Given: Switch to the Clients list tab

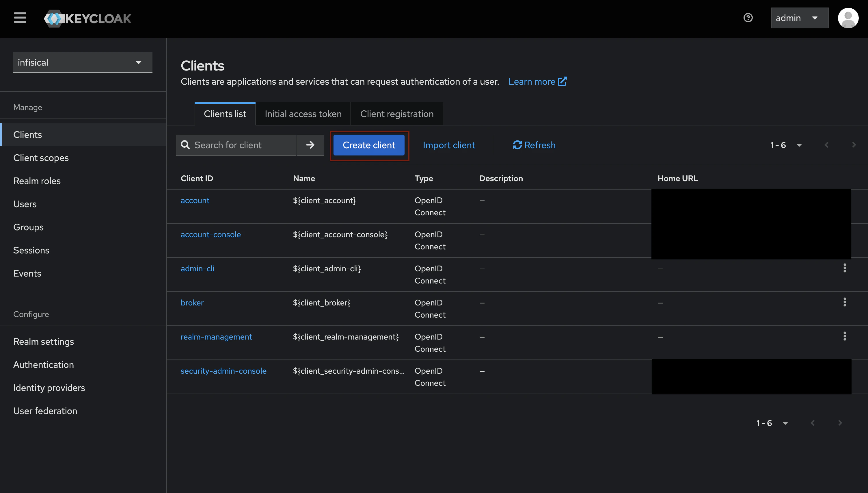Looking at the screenshot, I should [225, 114].
